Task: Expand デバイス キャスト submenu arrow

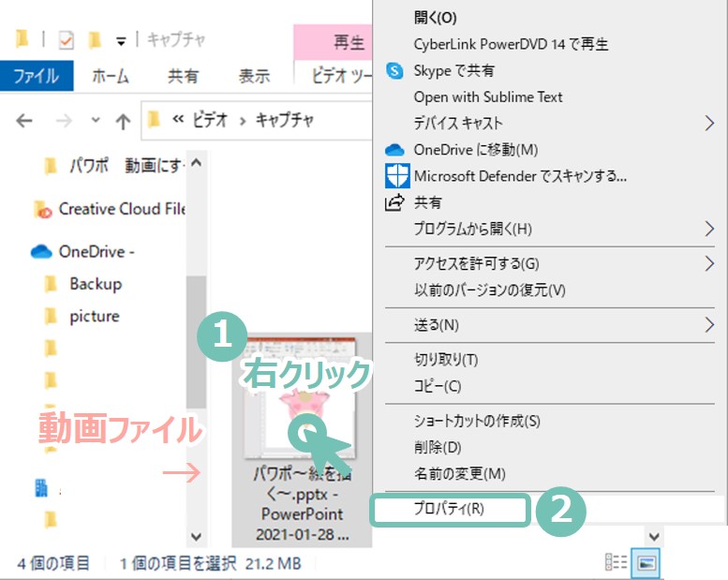Action: coord(708,124)
